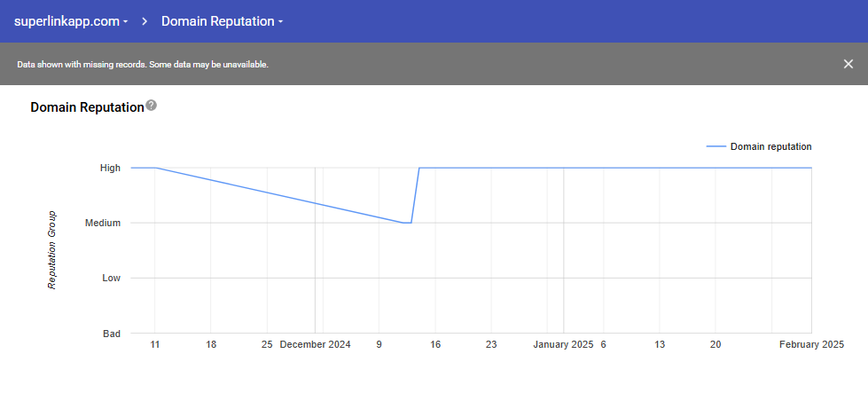Select the Medium reputation axis label
Screen dimensions: 868x393
(102, 223)
